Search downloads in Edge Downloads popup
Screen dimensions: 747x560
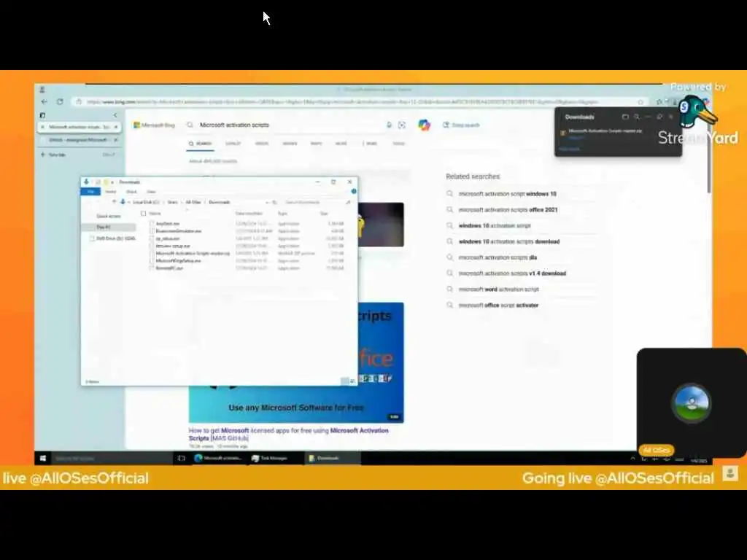[637, 117]
